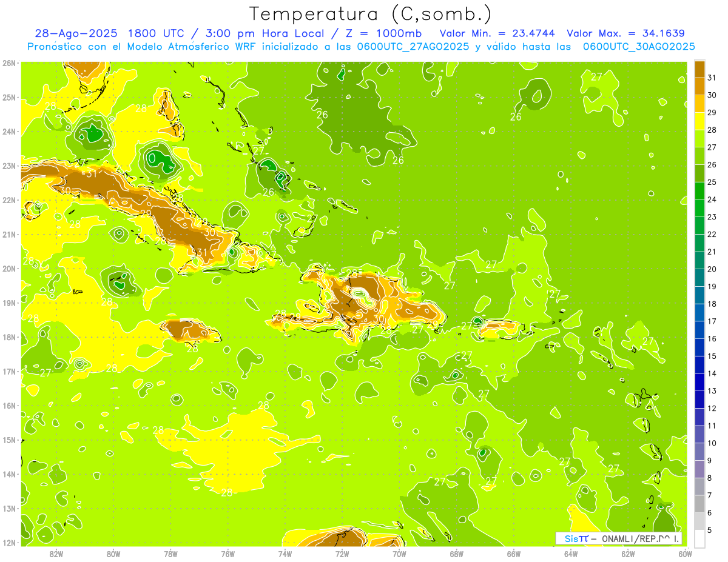Click the legend scale label '5'
The width and height of the screenshot is (728, 562).
click(x=710, y=530)
